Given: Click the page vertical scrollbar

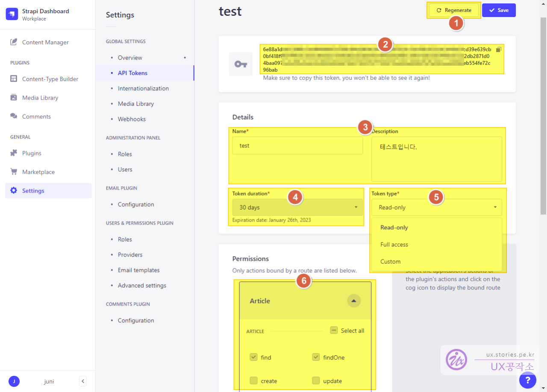Looking at the screenshot, I should pos(543,115).
